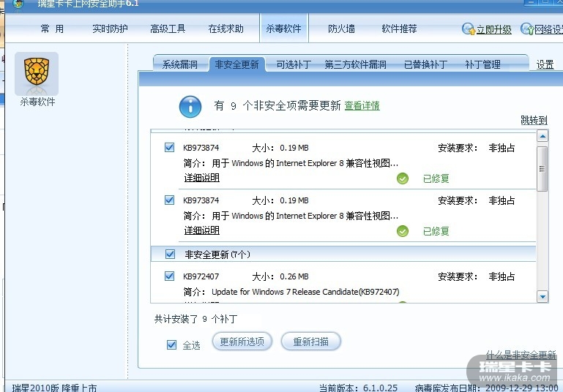Click the patch list scrollbar thumb
This screenshot has width=563, height=392.
[543, 168]
